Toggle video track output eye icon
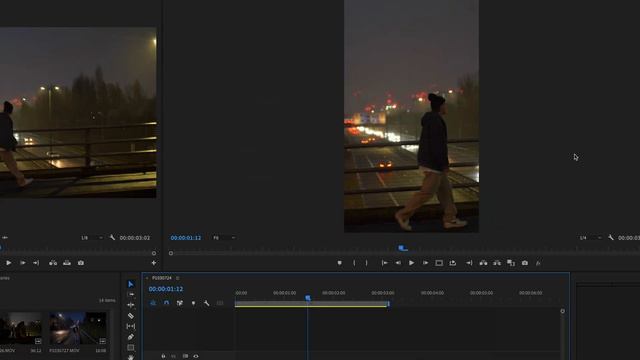The width and height of the screenshot is (640, 360). tap(196, 356)
